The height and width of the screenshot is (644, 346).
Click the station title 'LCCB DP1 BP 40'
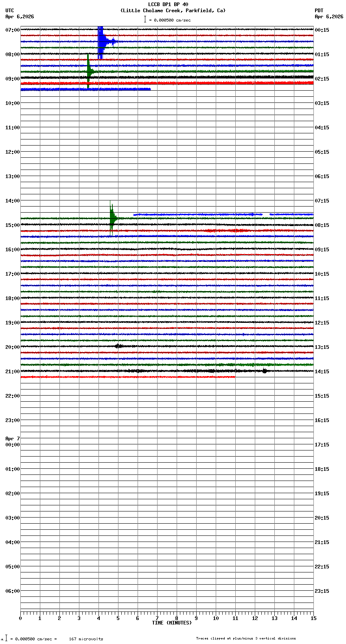pos(168,4)
